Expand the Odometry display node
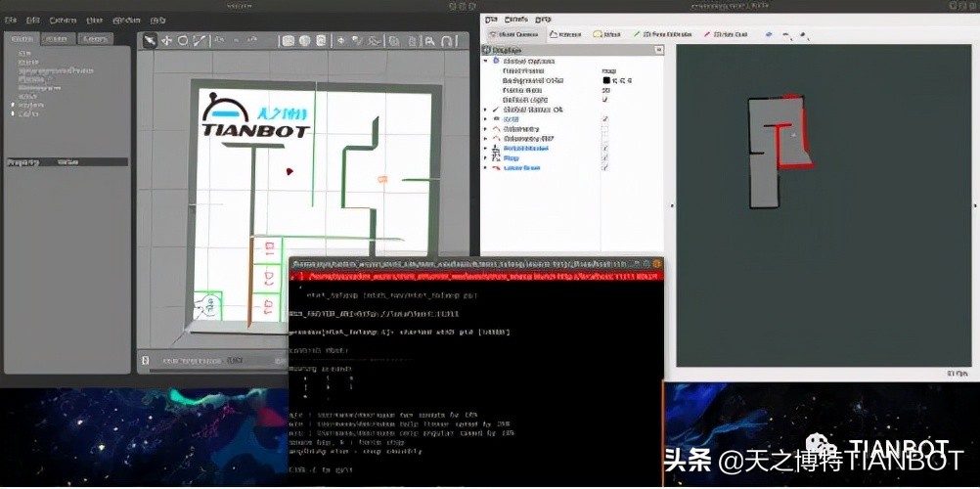The height and width of the screenshot is (489, 980). coord(486,129)
